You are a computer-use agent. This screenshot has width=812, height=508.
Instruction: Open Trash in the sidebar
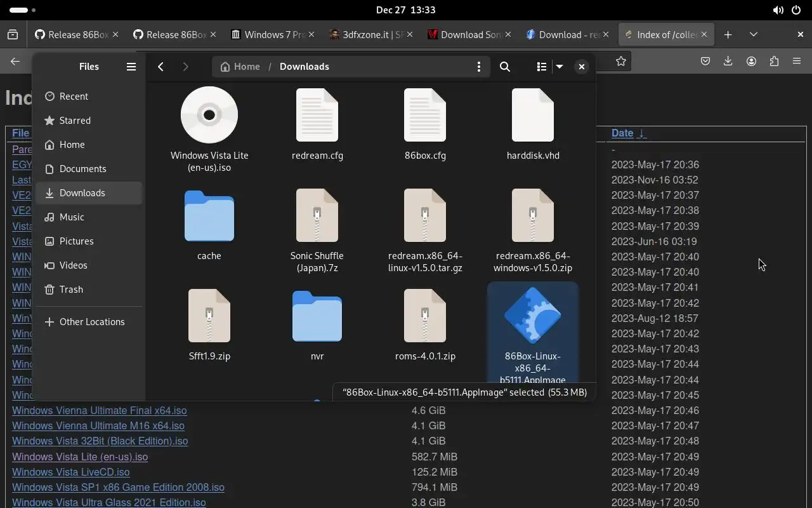pyautogui.click(x=89, y=290)
